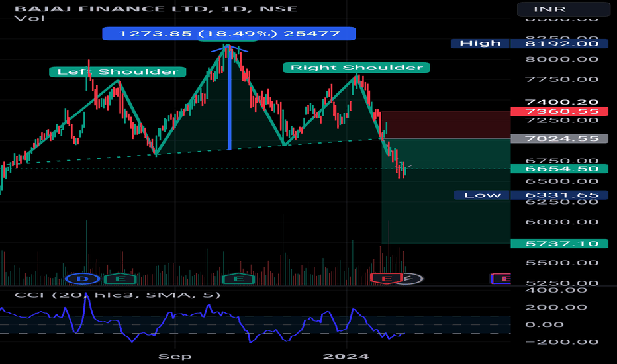617x364 pixels.
Task: Click the Low label tag
Action: 482,195
